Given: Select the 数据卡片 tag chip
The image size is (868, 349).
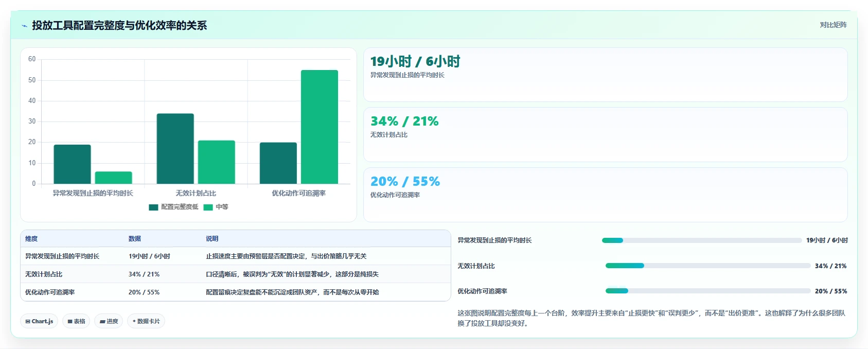Looking at the screenshot, I should point(146,321).
